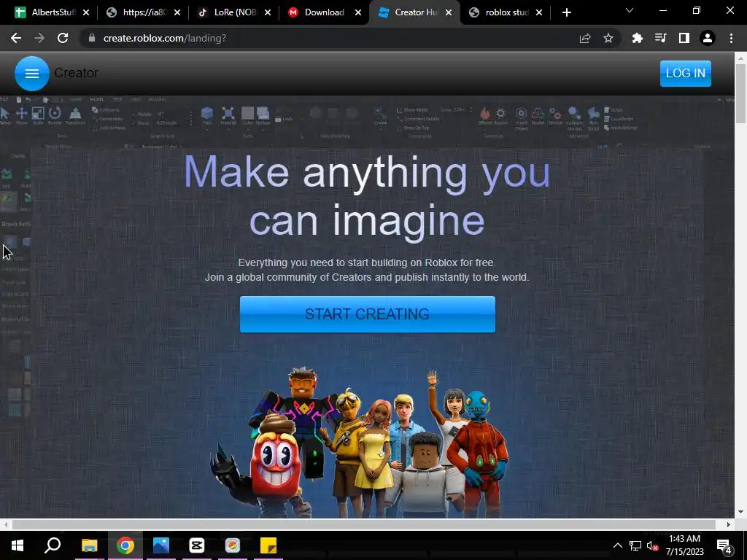Click the share page icon in address bar
The image size is (747, 560).
coord(584,38)
